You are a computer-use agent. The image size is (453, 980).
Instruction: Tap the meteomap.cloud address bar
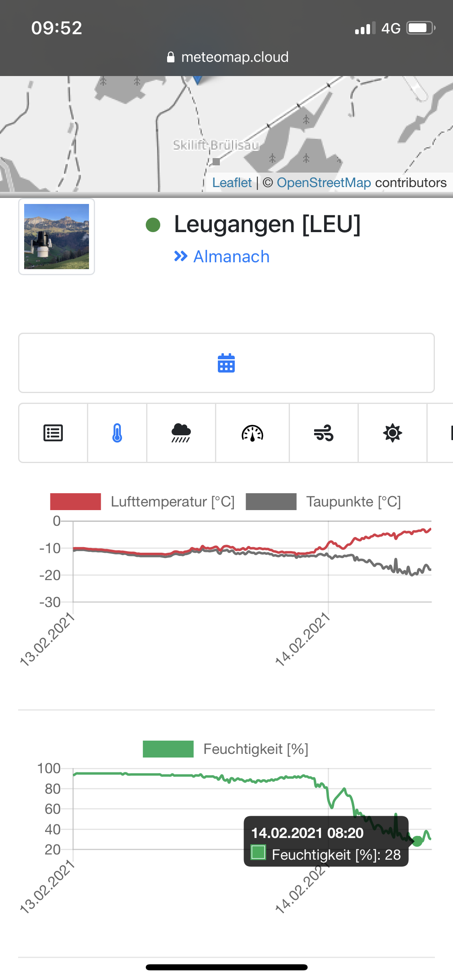pos(228,57)
